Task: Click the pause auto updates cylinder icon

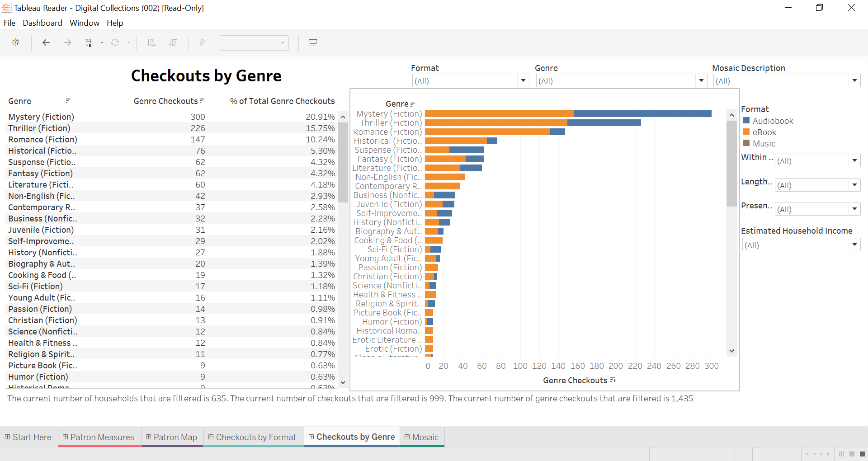Action: pos(89,43)
